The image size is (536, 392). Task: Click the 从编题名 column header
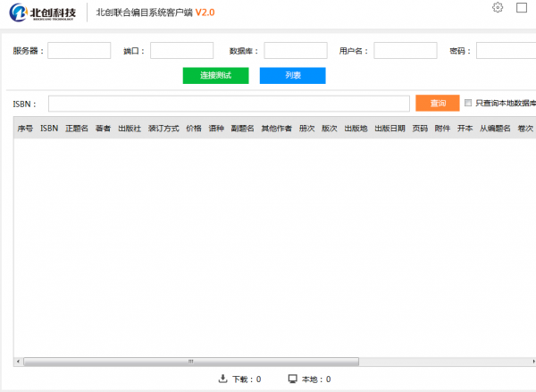[495, 129]
